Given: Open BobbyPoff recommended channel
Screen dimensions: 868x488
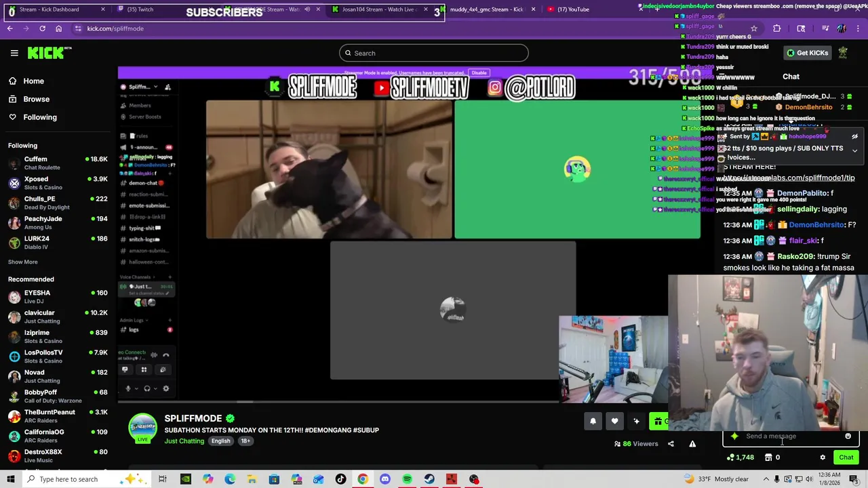Looking at the screenshot, I should click(x=58, y=396).
